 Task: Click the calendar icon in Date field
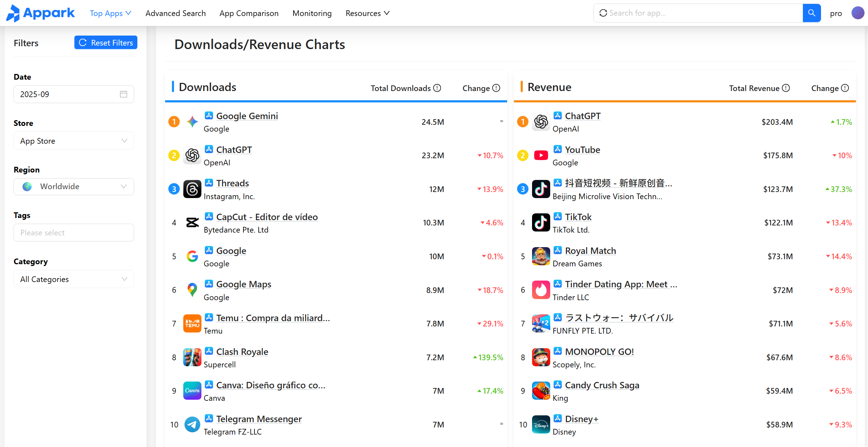(123, 94)
